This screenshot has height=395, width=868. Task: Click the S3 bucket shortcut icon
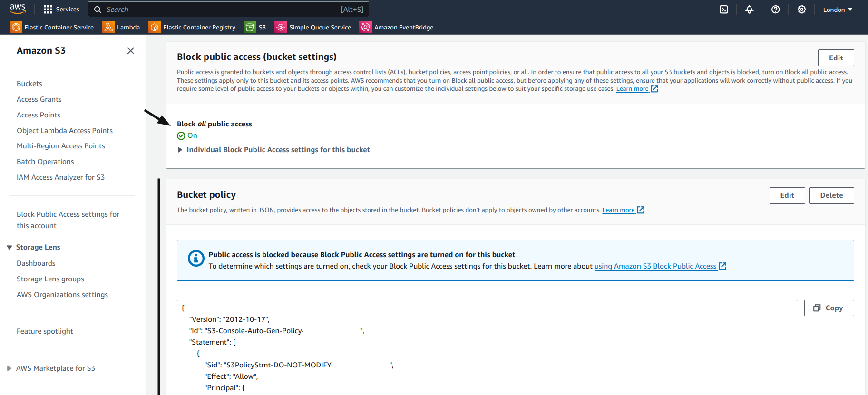click(250, 27)
